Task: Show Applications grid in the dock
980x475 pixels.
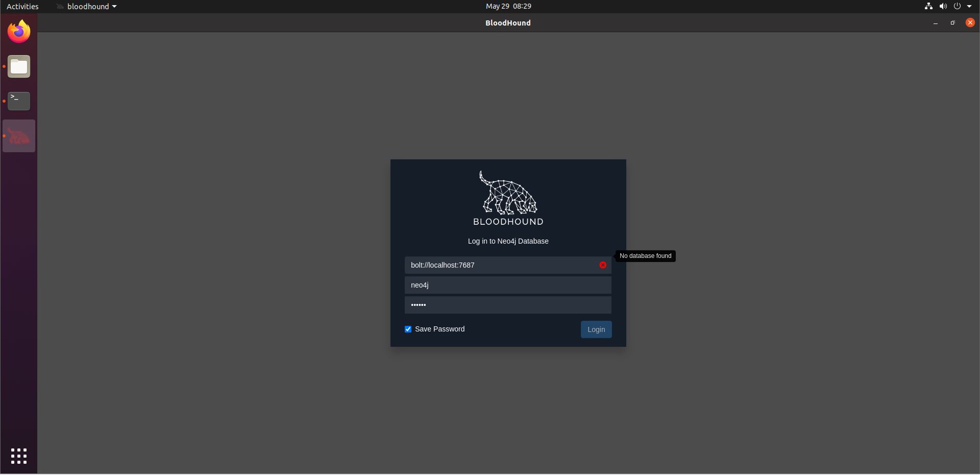Action: coord(19,456)
